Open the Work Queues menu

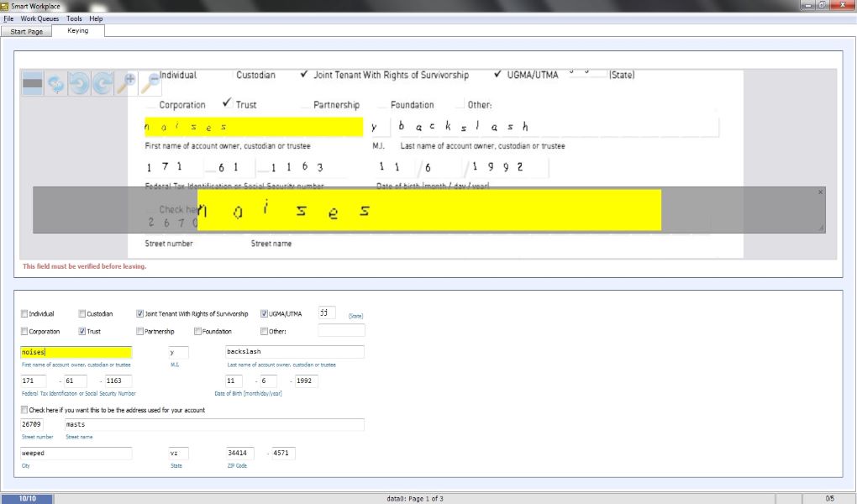[x=39, y=18]
